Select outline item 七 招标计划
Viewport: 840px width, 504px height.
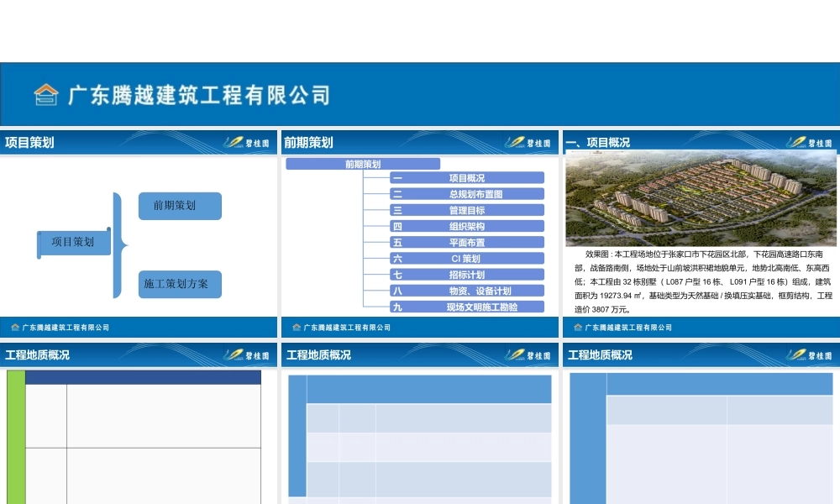[467, 274]
